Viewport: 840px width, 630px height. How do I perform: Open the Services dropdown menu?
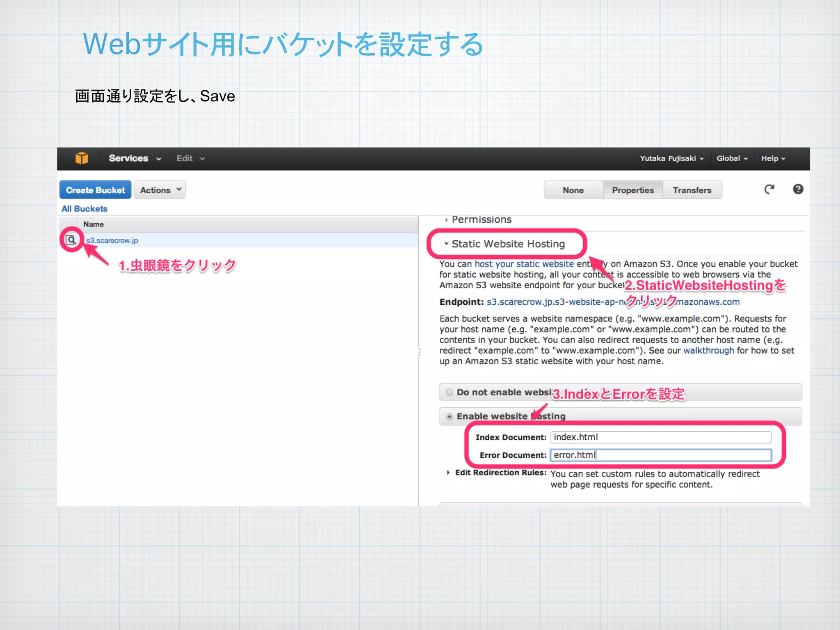click(135, 158)
